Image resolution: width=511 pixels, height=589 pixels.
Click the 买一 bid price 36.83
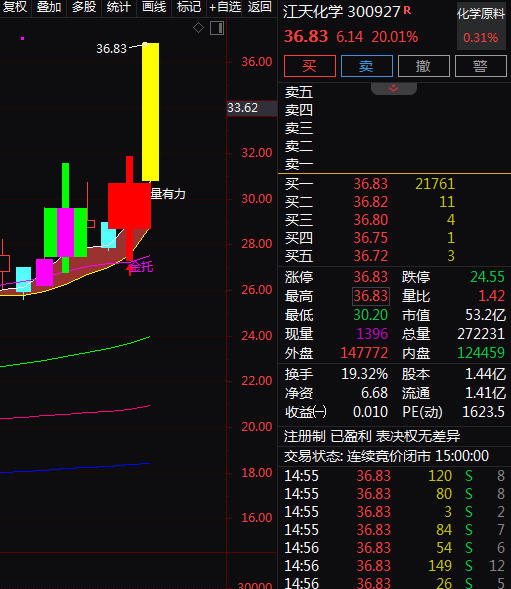pos(370,184)
